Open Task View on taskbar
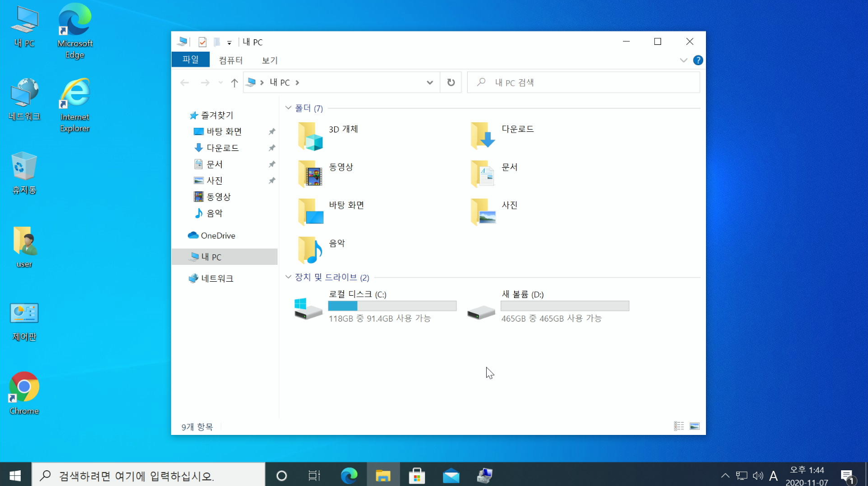868x486 pixels. [315, 475]
